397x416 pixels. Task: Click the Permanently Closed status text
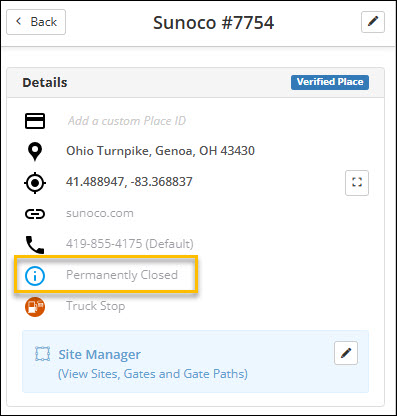(x=122, y=275)
